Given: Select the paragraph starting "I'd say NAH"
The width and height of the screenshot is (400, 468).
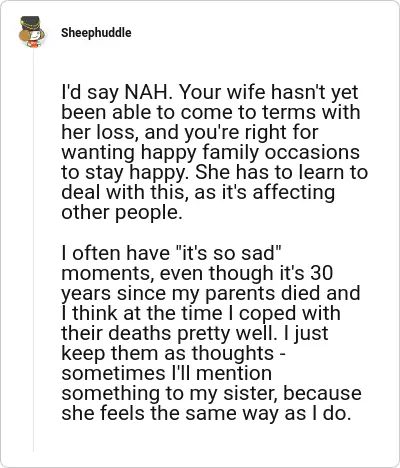Looking at the screenshot, I should tap(214, 152).
